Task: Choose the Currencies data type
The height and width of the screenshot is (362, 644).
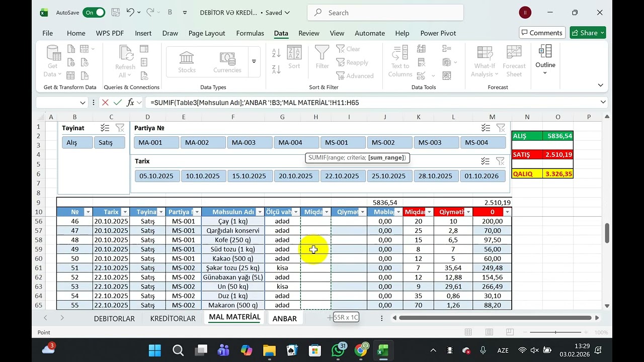Action: click(227, 62)
